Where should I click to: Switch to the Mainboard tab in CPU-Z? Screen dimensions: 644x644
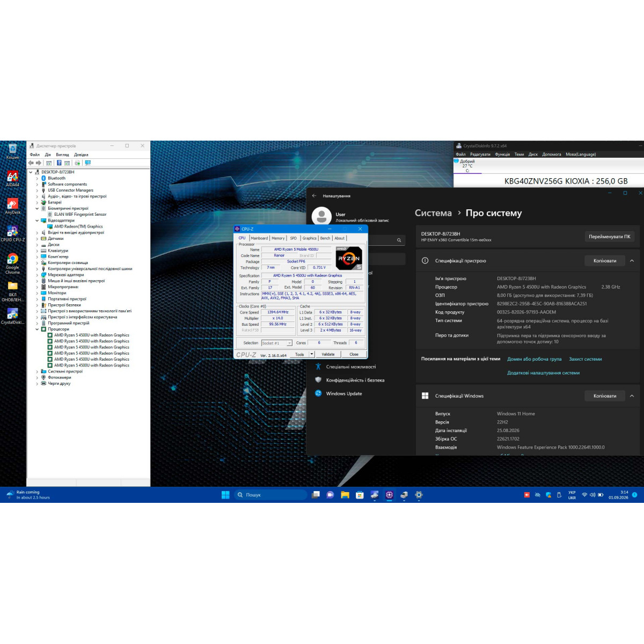[x=259, y=238]
